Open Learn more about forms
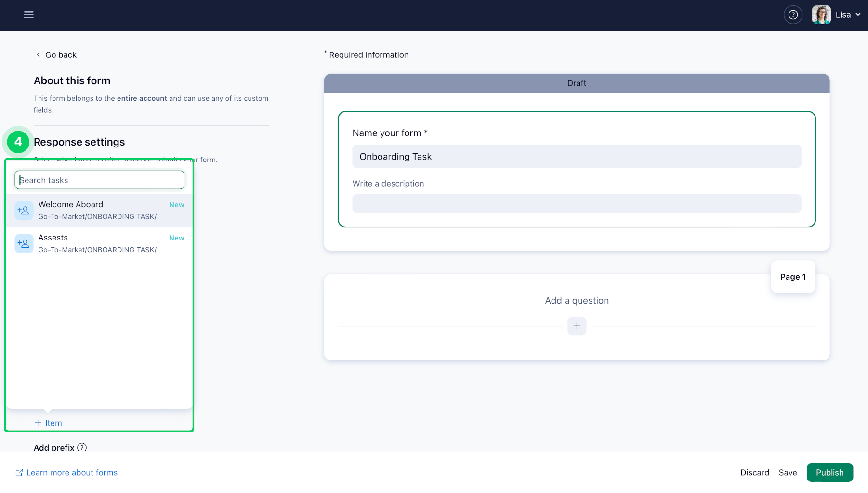 coord(71,472)
